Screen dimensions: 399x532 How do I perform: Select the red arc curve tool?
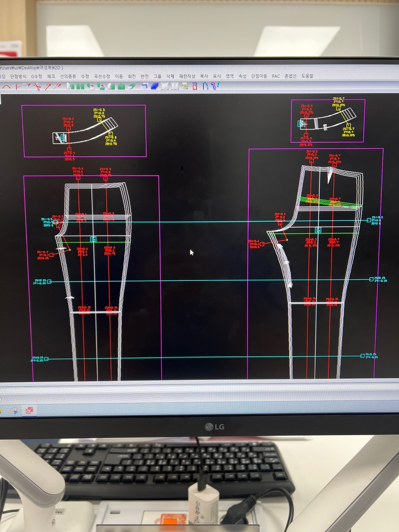(x=6, y=86)
